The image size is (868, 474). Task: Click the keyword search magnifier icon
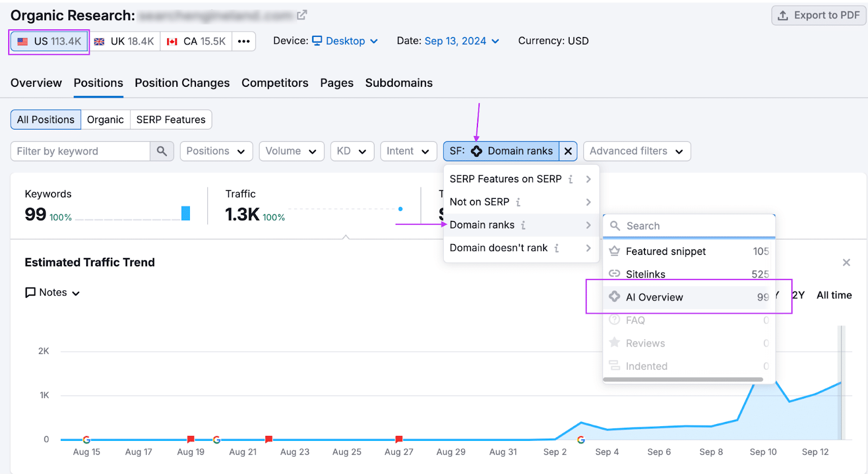point(162,151)
